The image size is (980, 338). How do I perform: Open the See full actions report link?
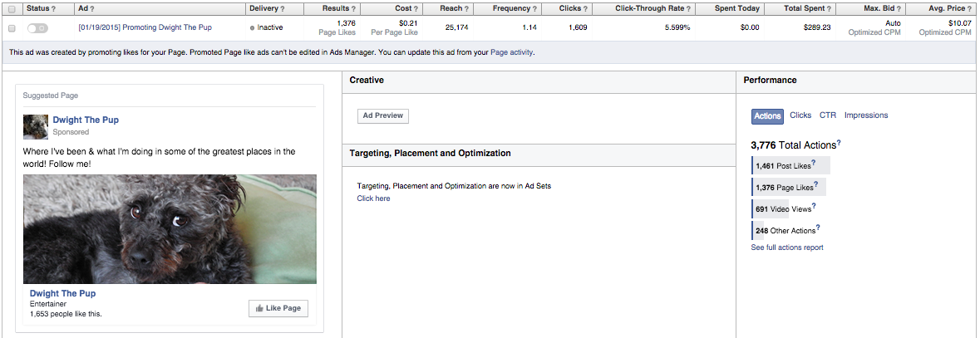coord(787,247)
